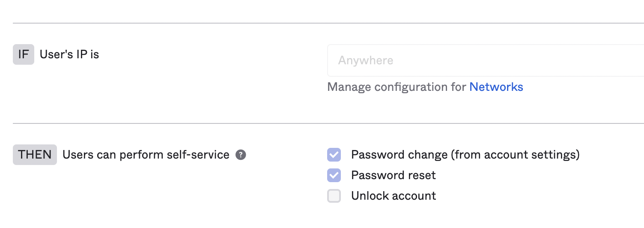Viewport: 644px width, 228px height.
Task: Enable the Unlock account checkbox
Action: [334, 196]
